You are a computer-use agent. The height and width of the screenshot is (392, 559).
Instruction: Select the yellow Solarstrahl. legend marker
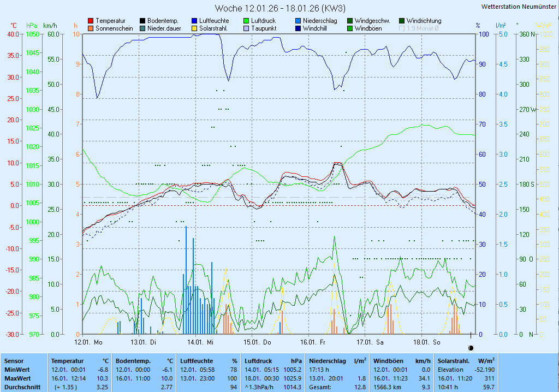194,28
